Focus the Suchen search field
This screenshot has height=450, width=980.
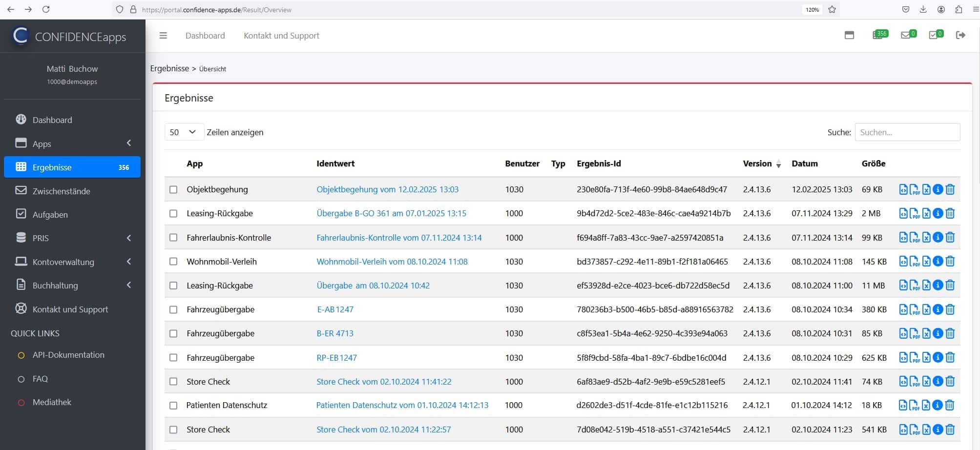tap(907, 132)
